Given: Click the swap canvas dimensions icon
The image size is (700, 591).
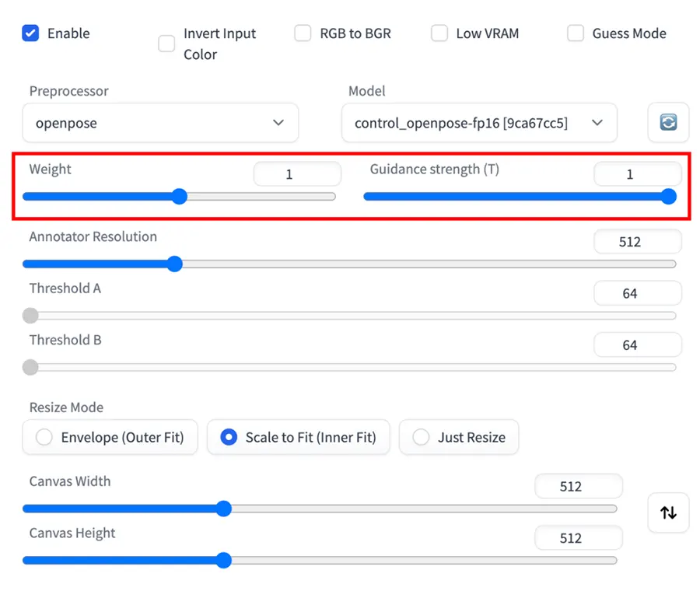Looking at the screenshot, I should pos(667,512).
